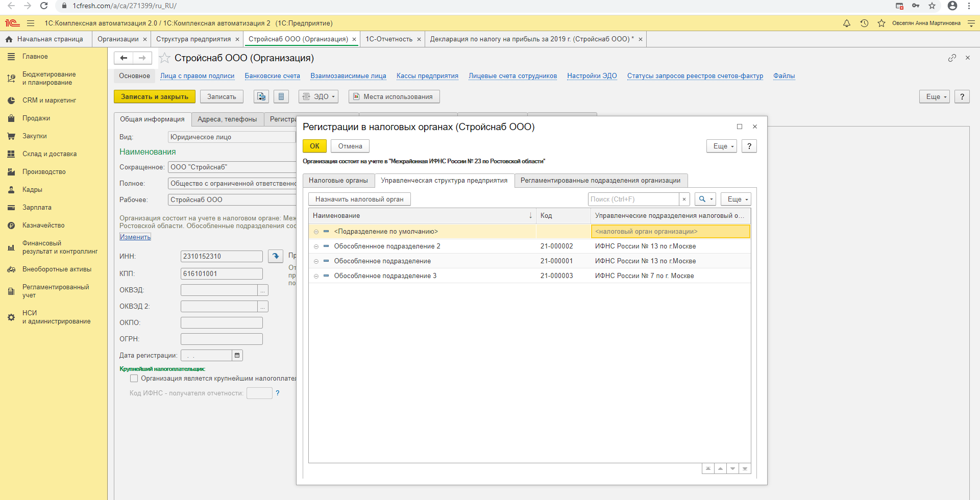The height and width of the screenshot is (500, 980).
Task: Switch to Налоговые органы tab
Action: tap(338, 181)
